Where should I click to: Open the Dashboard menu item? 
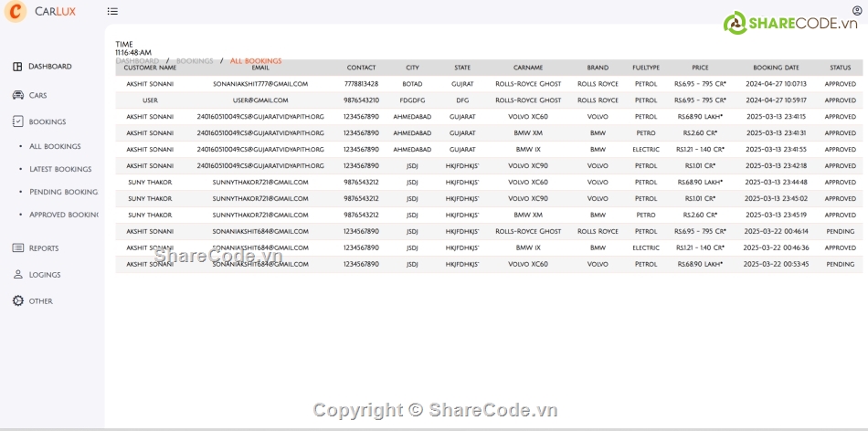pyautogui.click(x=50, y=67)
